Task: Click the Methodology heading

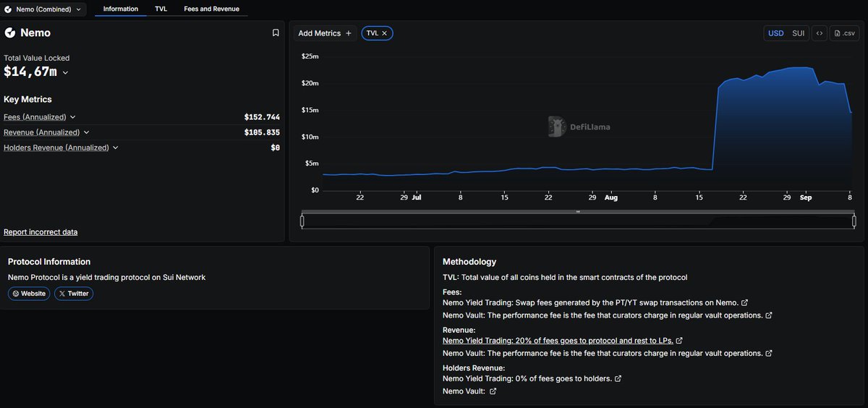Action: click(469, 262)
